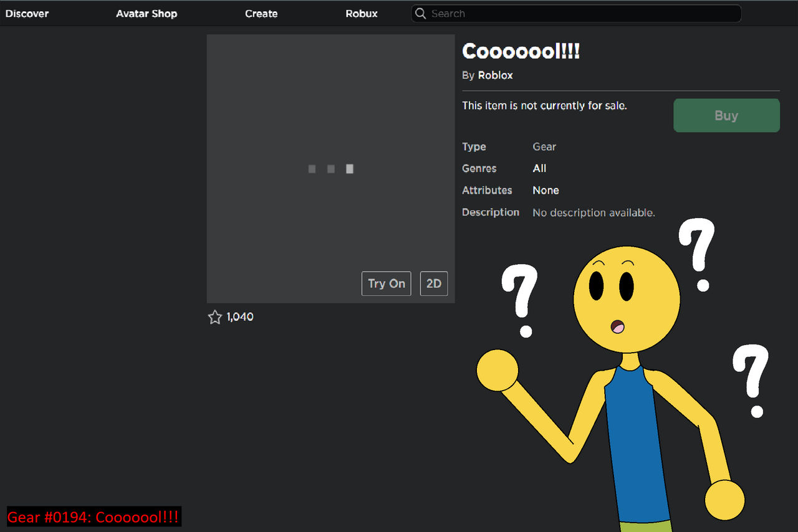Focus the Search input field

576,14
